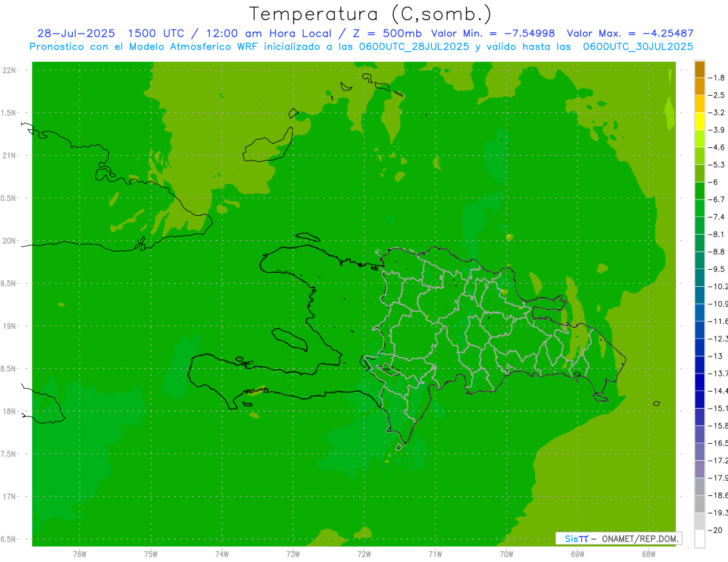Pick the deep blue swatch just below -13

[699, 365]
